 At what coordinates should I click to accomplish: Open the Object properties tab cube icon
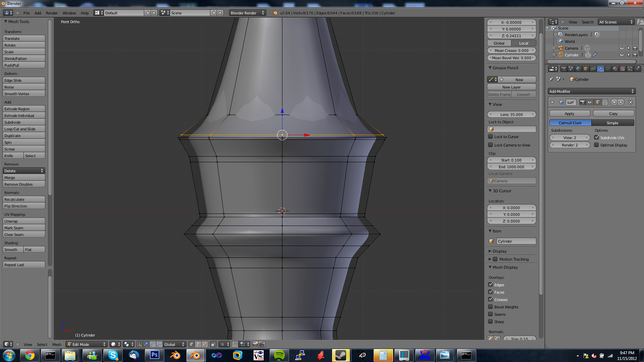point(586,69)
